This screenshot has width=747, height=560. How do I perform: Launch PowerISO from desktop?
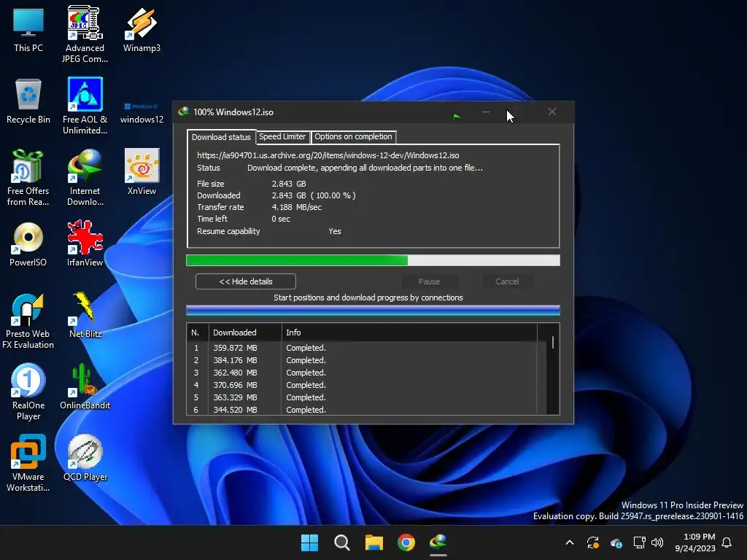pos(28,244)
